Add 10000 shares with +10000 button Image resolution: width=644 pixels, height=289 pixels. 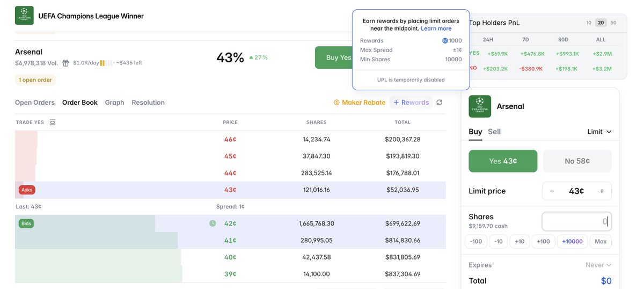click(573, 242)
